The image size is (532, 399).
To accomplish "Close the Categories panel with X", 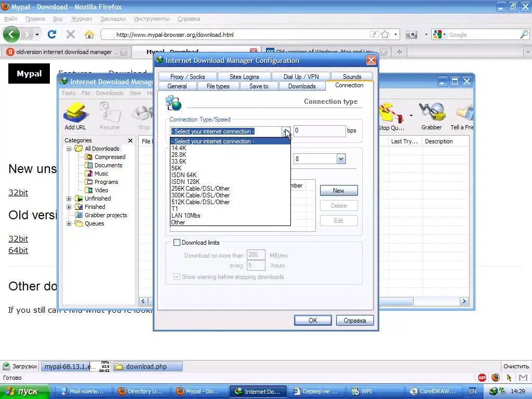I will click(x=130, y=140).
